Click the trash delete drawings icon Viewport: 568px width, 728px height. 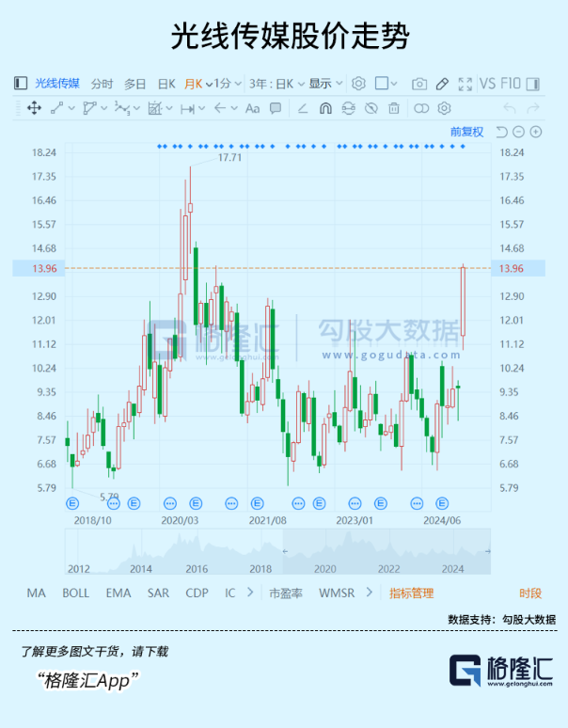coord(394,108)
